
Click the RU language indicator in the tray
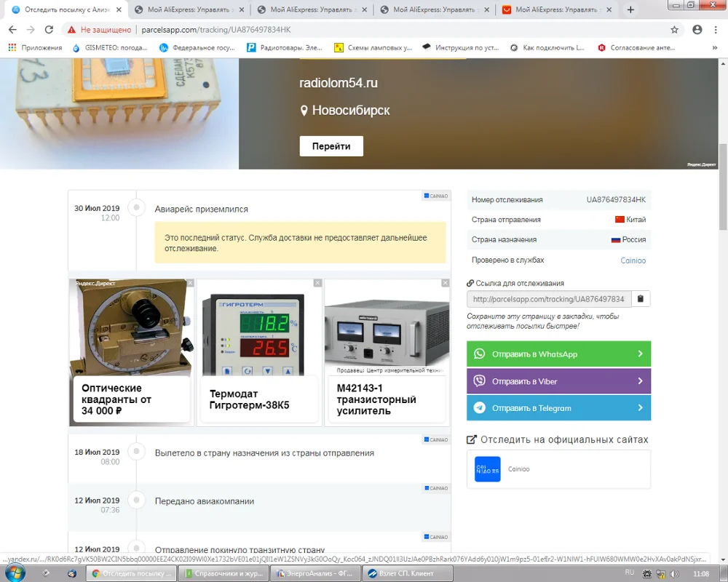tap(630, 573)
